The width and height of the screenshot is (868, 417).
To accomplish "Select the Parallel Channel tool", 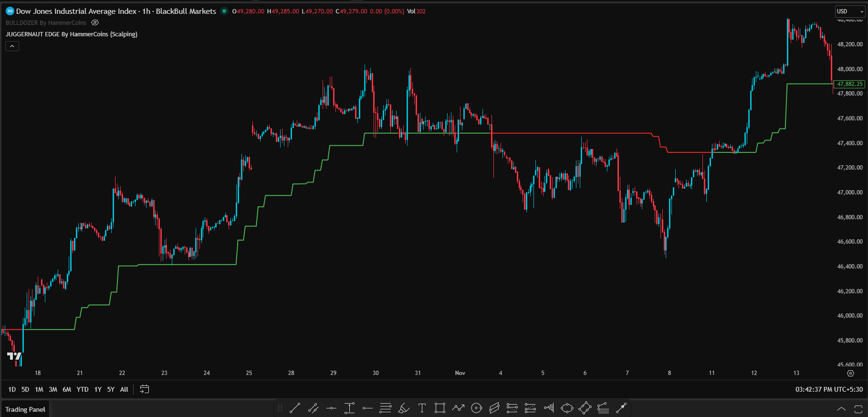I will pyautogui.click(x=494, y=408).
